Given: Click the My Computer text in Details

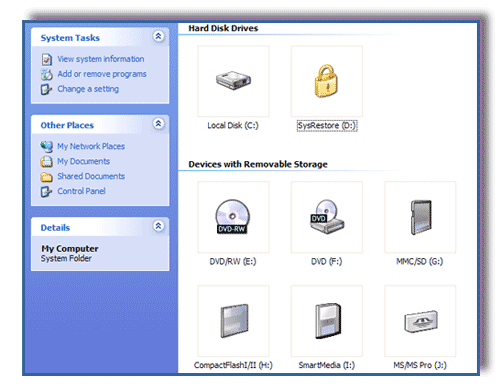Looking at the screenshot, I should click(70, 249).
